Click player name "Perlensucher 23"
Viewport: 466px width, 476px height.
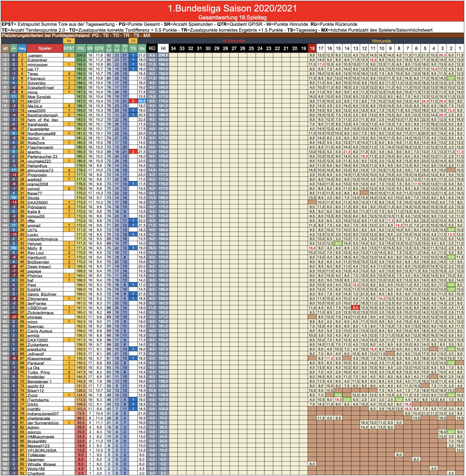click(42, 156)
